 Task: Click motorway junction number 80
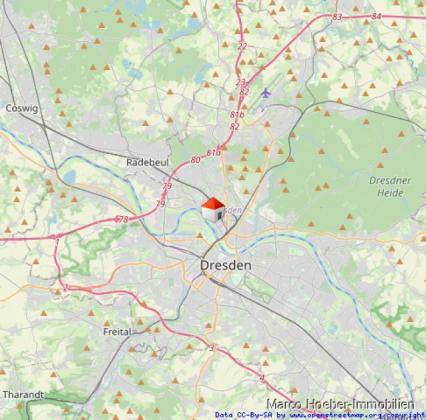[x=195, y=160]
